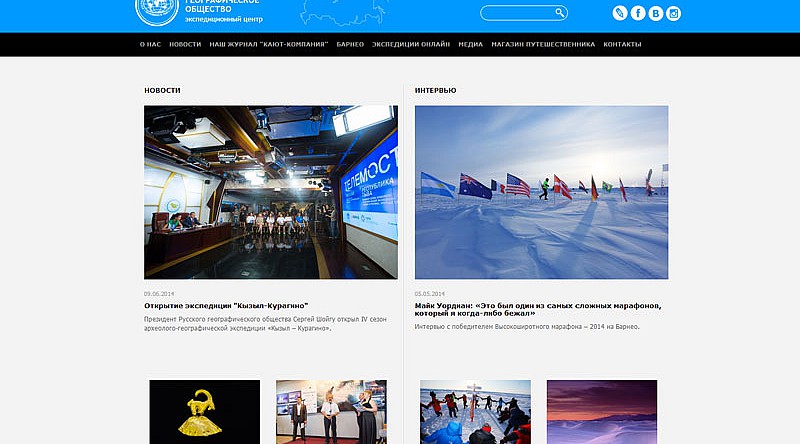Open the "О нас" menu item
Viewport: 800px width, 444px height.
pyautogui.click(x=150, y=45)
